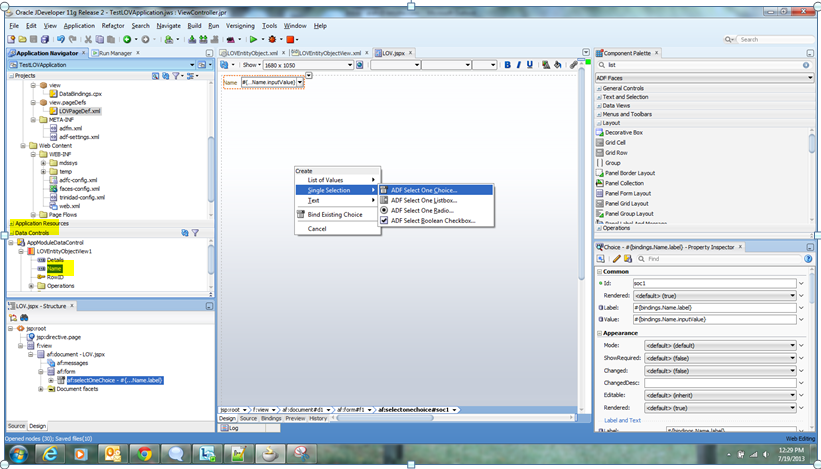Click the New file toolbar icon
The image size is (821, 469).
11,39
